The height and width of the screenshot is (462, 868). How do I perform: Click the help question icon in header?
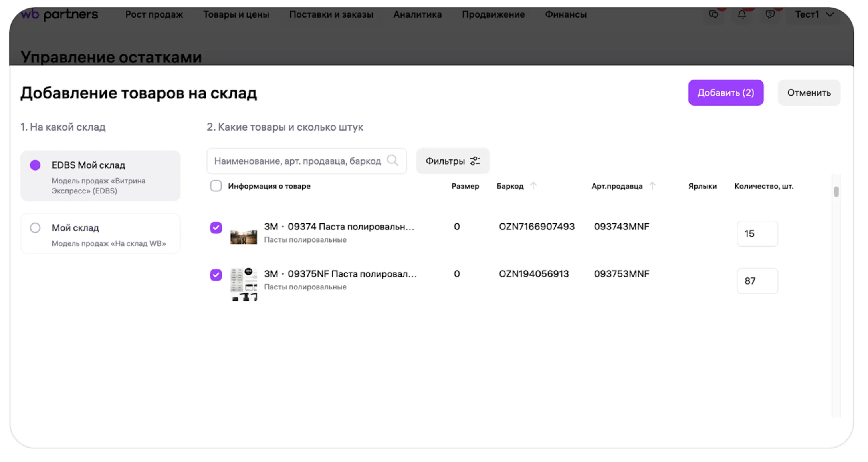point(770,15)
